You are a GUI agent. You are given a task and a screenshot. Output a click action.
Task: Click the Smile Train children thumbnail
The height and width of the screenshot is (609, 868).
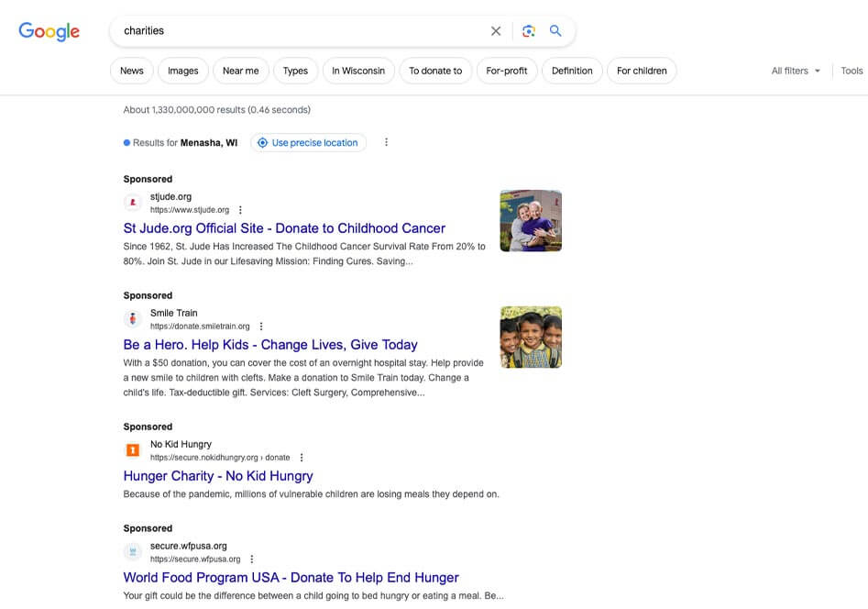pos(531,338)
